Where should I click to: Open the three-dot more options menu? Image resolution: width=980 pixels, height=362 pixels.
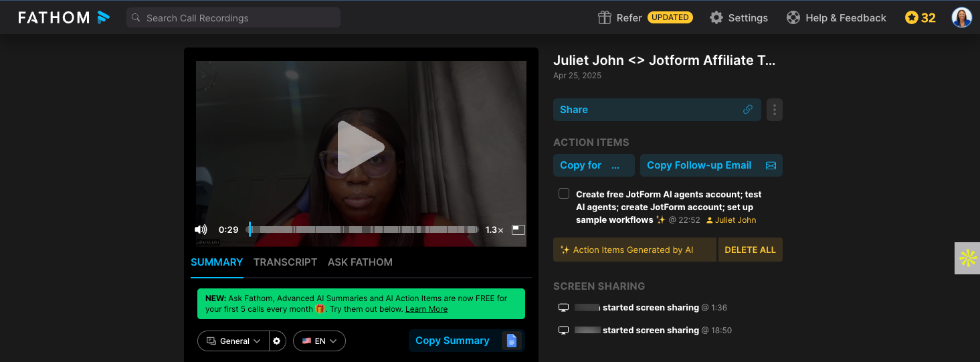coord(774,110)
